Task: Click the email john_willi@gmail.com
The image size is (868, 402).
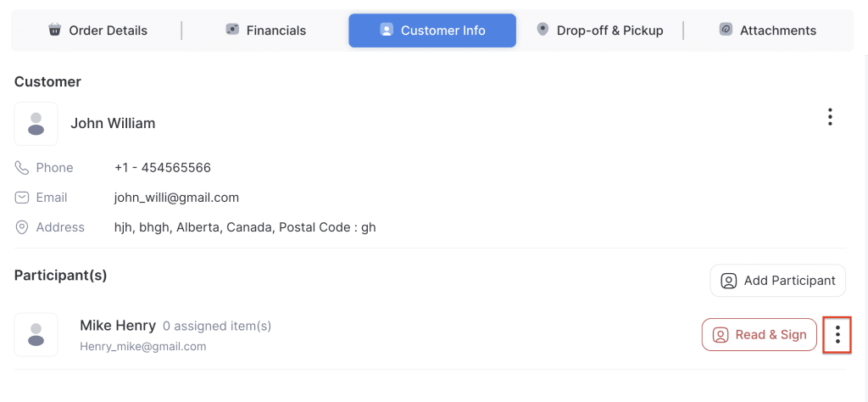Action: click(176, 198)
